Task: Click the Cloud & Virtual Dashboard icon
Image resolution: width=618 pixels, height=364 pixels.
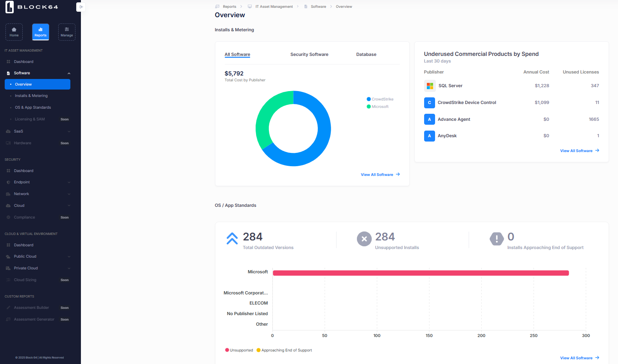Action: coord(8,245)
